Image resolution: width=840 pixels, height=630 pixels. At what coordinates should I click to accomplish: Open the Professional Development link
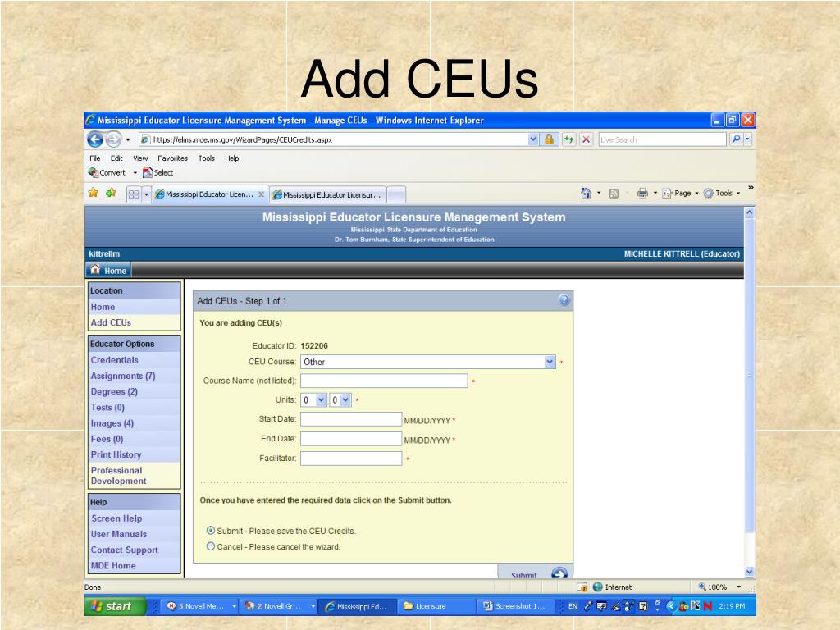(118, 475)
